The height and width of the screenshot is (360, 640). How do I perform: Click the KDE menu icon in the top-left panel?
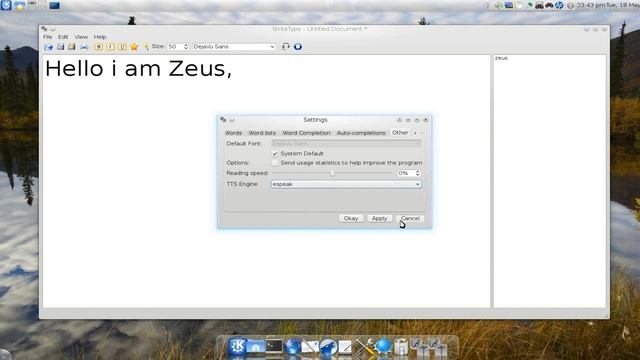pyautogui.click(x=6, y=5)
